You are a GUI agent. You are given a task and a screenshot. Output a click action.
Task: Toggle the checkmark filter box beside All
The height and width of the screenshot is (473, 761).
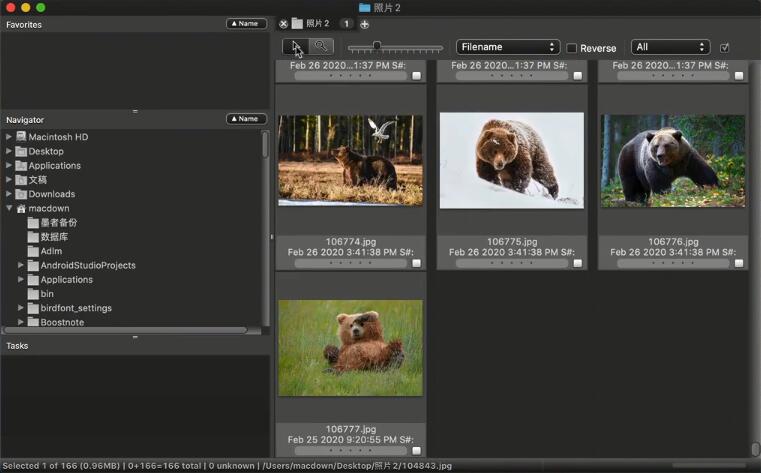click(x=725, y=48)
